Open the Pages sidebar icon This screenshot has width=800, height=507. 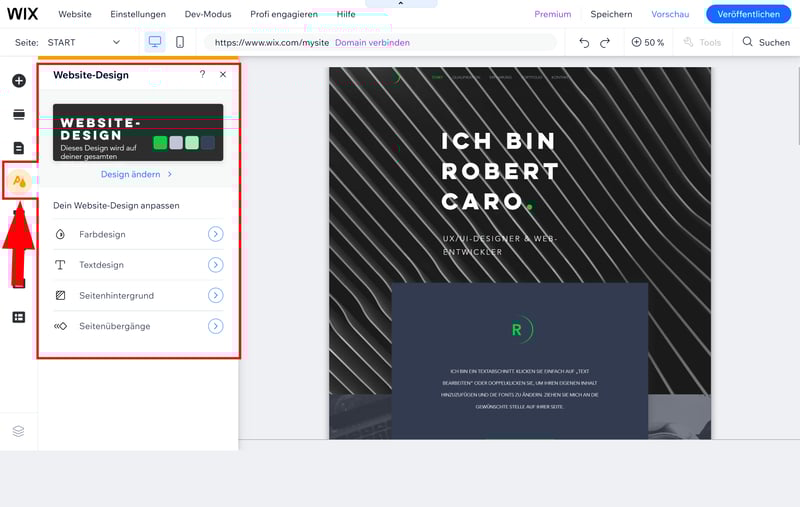[18, 148]
